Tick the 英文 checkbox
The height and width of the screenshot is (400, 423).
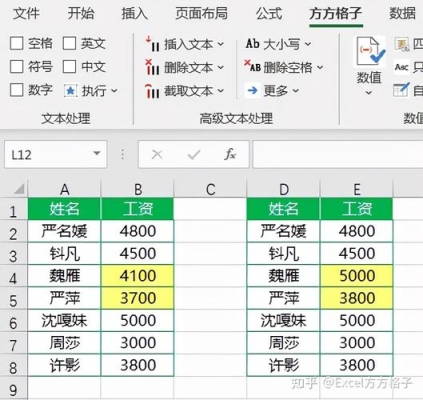point(70,43)
